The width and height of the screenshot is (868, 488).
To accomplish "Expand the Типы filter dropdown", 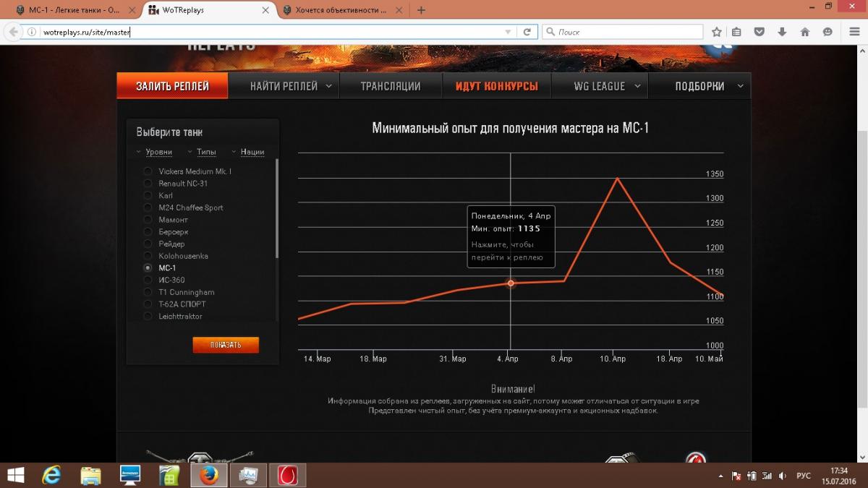I will (202, 152).
